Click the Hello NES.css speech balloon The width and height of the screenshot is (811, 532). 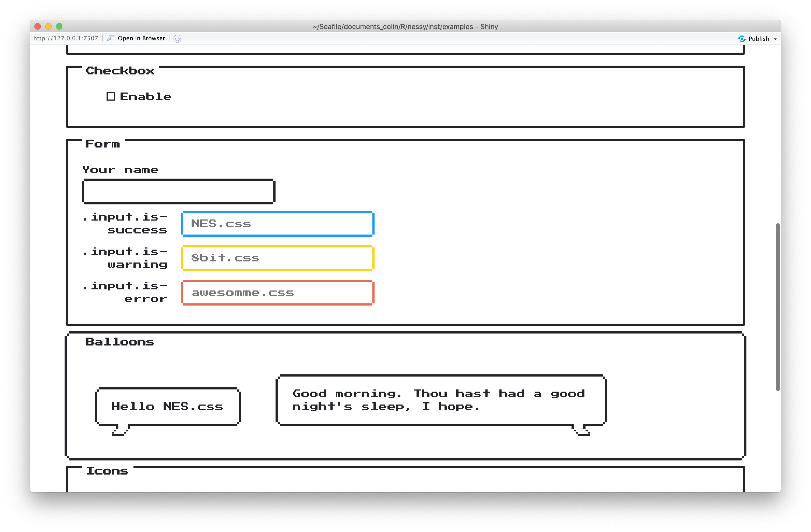pos(168,406)
